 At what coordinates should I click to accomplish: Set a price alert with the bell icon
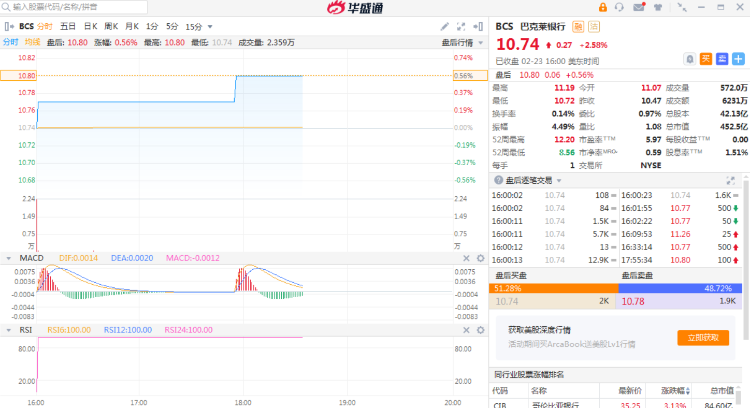click(x=690, y=59)
